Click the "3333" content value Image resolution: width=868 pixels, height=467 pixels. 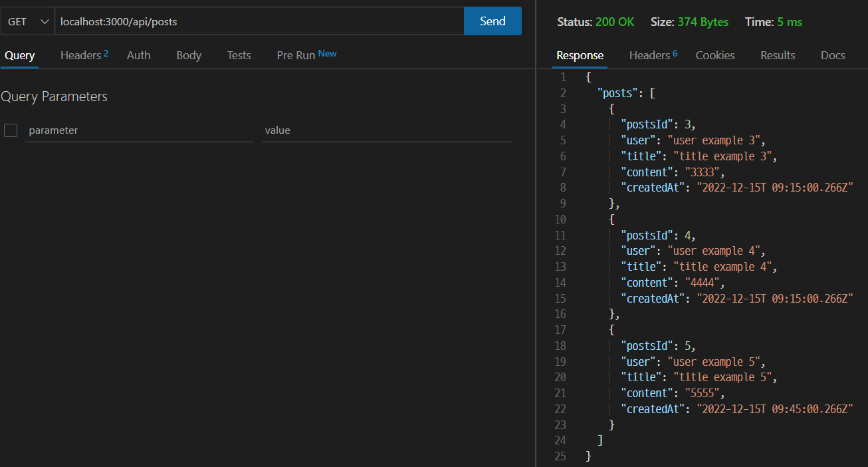[x=702, y=172]
